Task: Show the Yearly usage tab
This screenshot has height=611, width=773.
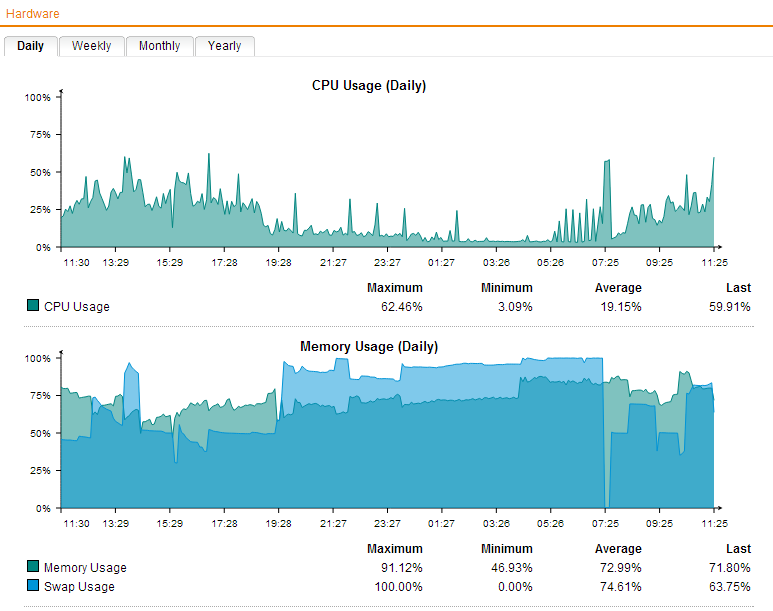Action: click(224, 46)
